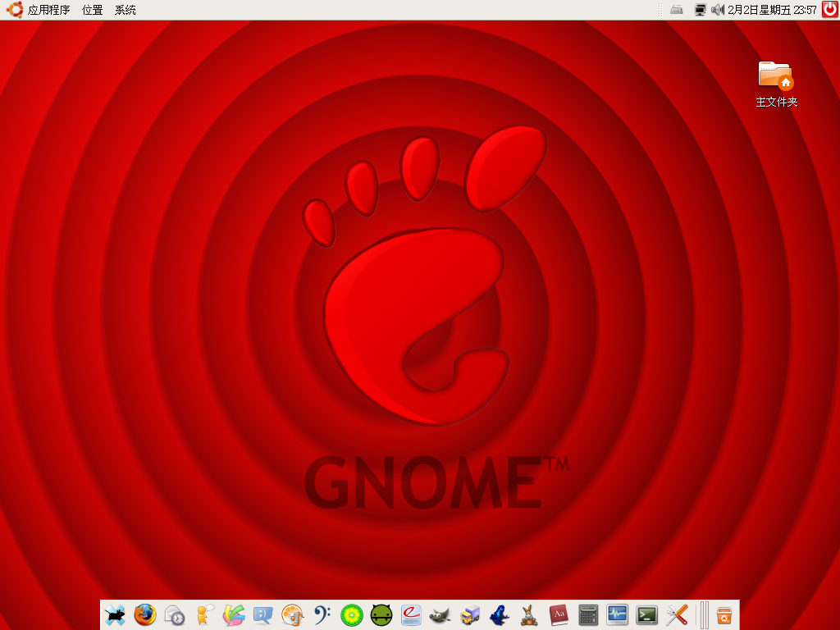Click the date and time clock

772,10
